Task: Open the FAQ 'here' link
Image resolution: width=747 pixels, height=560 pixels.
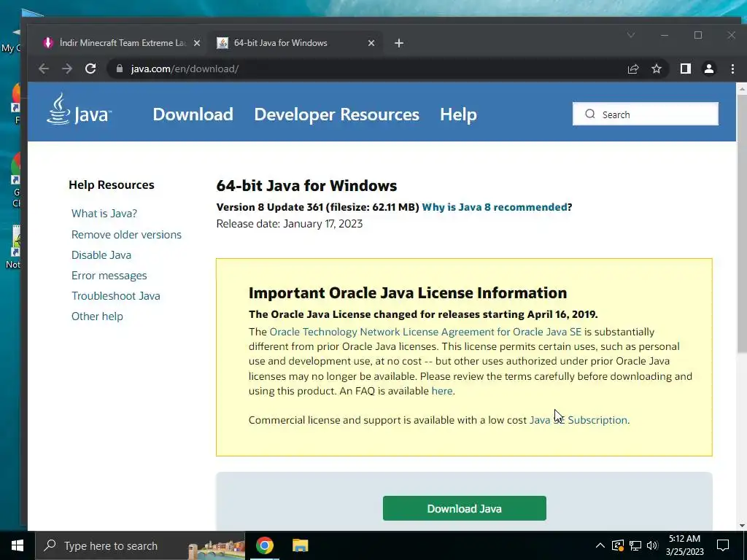Action: pos(441,391)
